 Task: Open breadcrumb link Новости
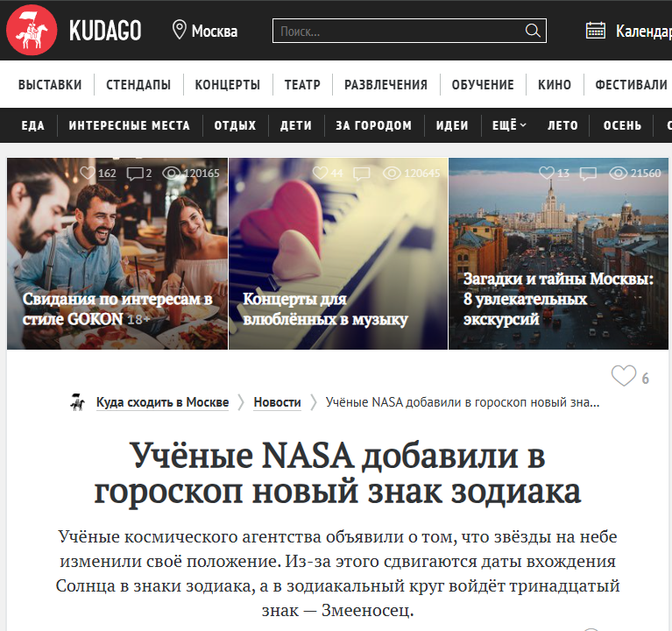277,402
